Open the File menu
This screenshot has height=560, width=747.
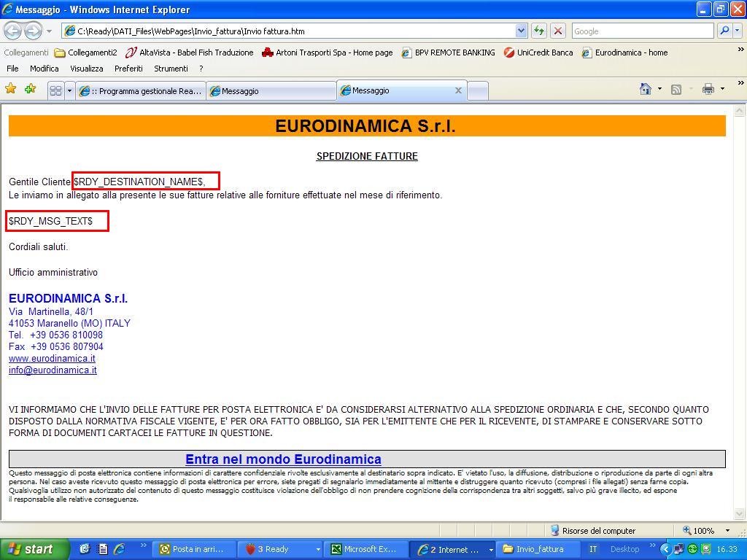[x=13, y=69]
